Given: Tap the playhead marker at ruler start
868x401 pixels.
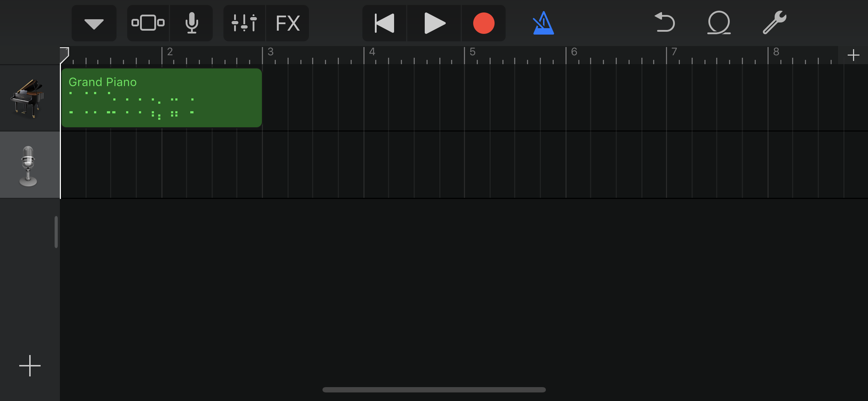Looking at the screenshot, I should point(64,55).
